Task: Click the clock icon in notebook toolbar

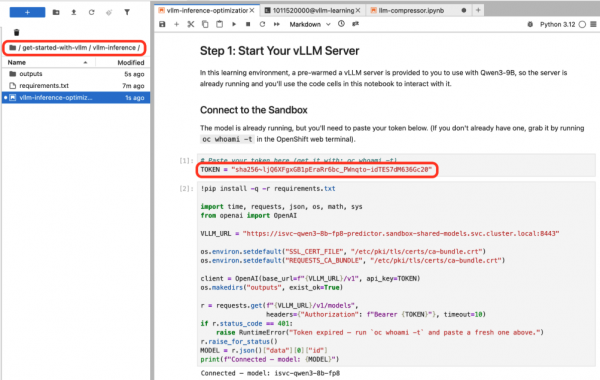Action: tap(341, 24)
